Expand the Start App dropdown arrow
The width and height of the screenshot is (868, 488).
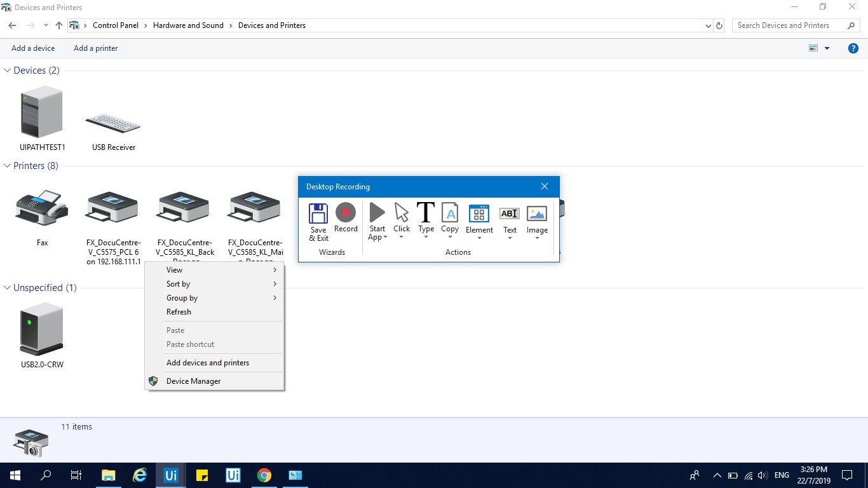coord(385,238)
